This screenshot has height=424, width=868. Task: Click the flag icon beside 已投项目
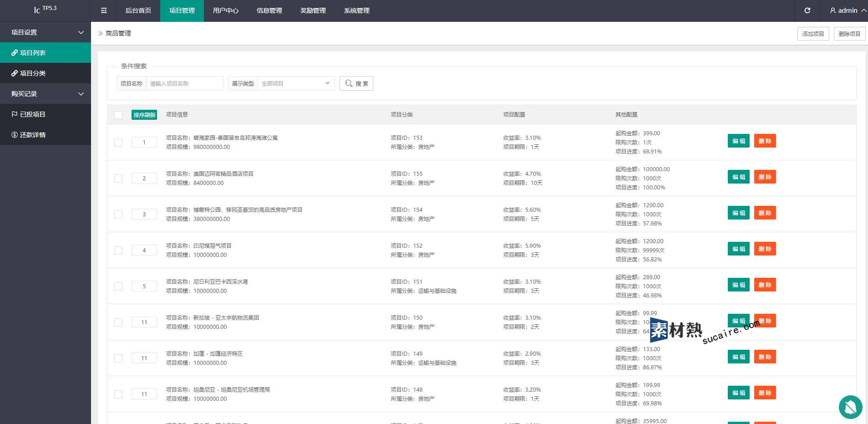[15, 114]
